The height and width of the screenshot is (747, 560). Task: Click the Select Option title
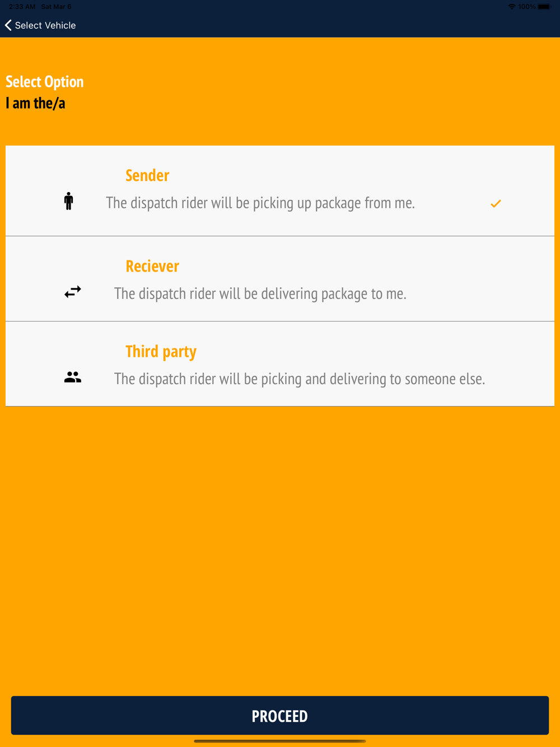click(45, 82)
